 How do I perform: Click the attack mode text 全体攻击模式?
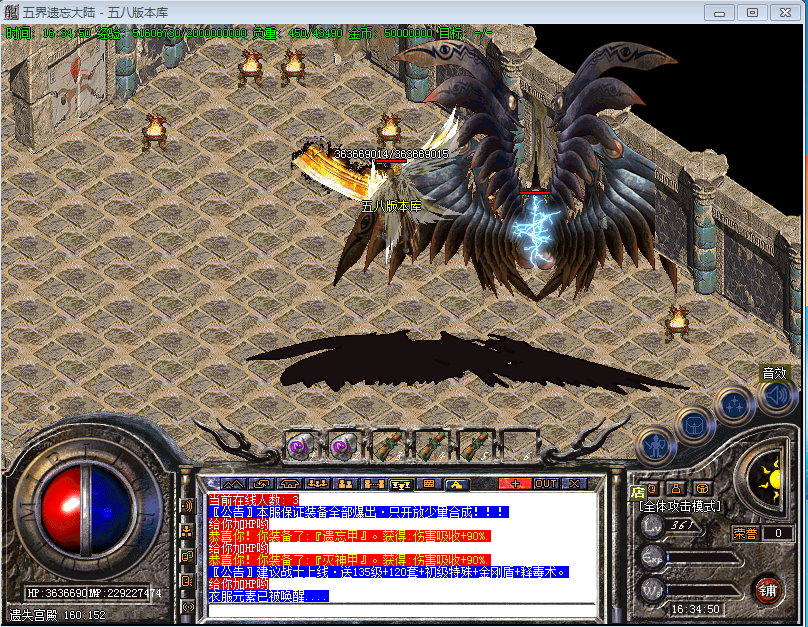[x=680, y=506]
